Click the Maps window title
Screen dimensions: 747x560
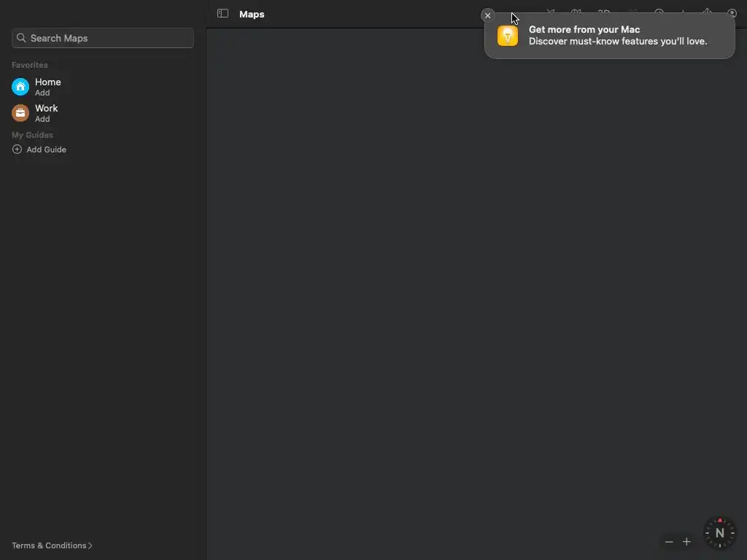252,15
